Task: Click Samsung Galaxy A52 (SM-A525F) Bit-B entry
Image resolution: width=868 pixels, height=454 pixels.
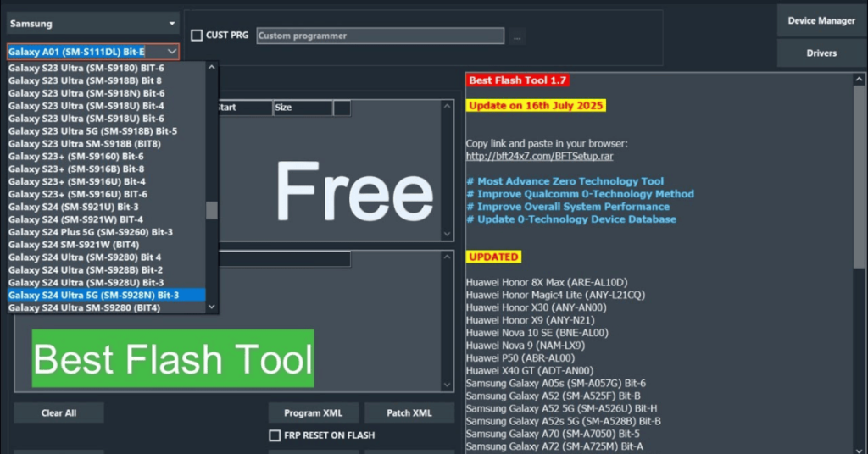Action: pos(553,396)
